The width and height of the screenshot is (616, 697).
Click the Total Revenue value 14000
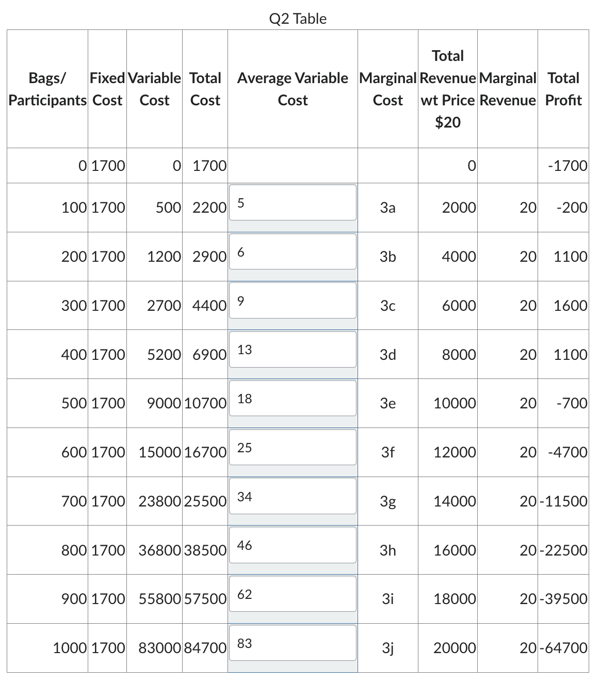click(x=455, y=501)
